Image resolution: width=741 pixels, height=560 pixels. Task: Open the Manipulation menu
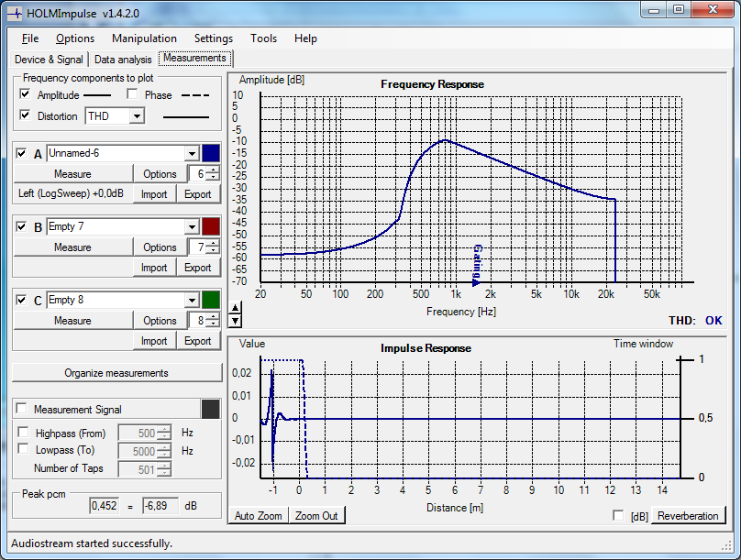pyautogui.click(x=144, y=38)
